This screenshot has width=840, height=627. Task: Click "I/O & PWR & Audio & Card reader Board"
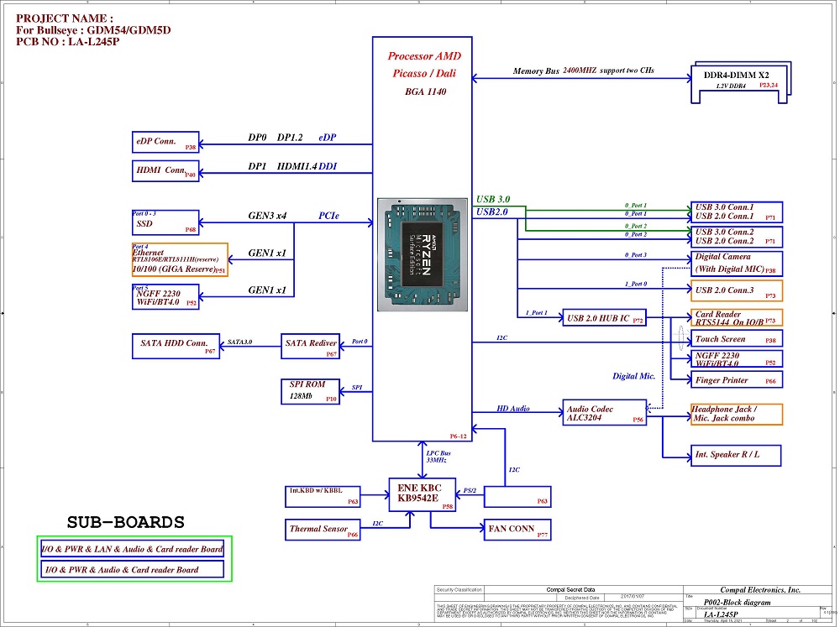tap(133, 570)
